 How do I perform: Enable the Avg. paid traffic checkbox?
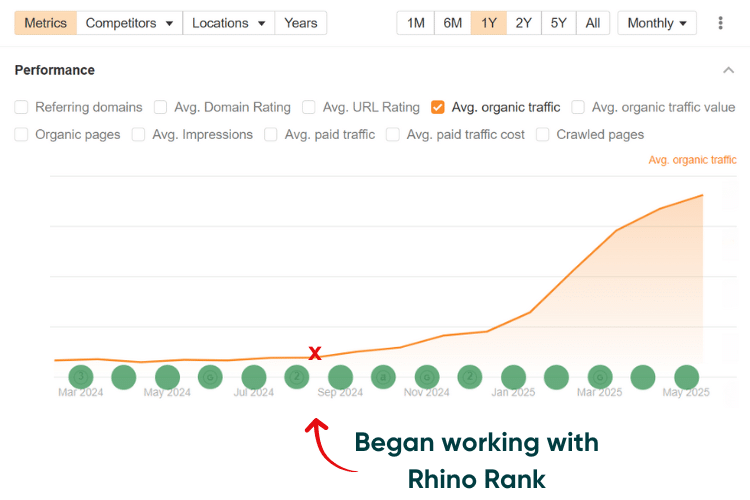(x=271, y=134)
